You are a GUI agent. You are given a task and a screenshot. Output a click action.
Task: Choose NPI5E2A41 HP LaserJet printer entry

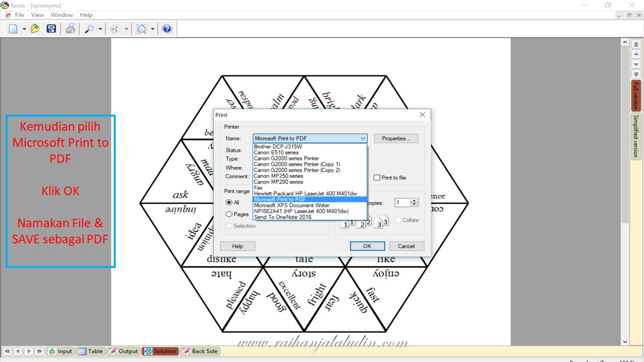pos(310,211)
